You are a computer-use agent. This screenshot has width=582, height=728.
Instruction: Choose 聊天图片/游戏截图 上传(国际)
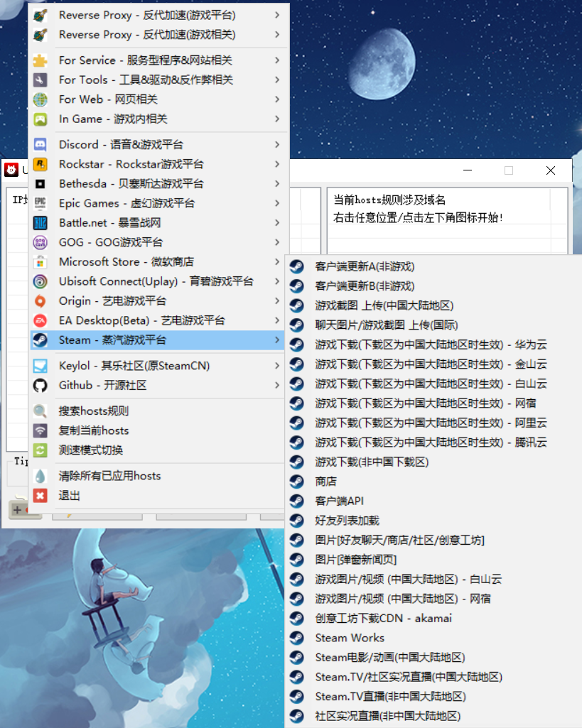click(x=433, y=325)
